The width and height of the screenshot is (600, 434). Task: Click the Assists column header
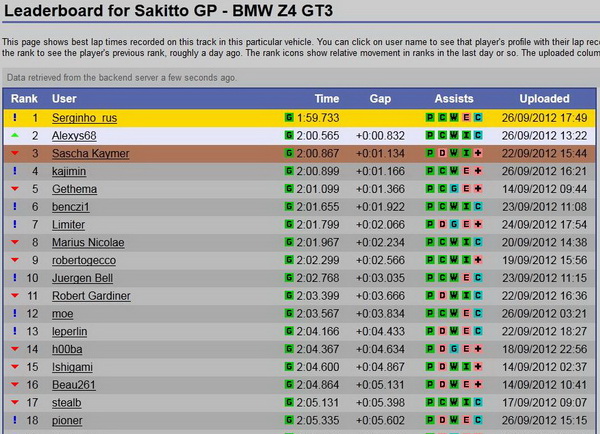pyautogui.click(x=454, y=99)
